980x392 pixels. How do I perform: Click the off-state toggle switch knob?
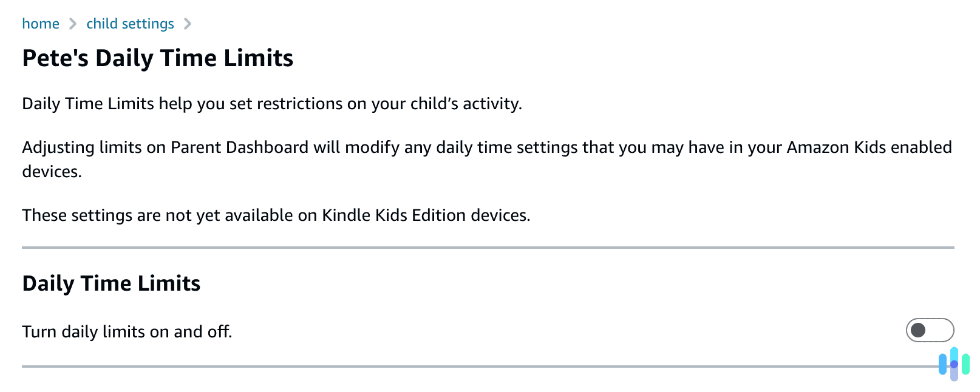[919, 331]
